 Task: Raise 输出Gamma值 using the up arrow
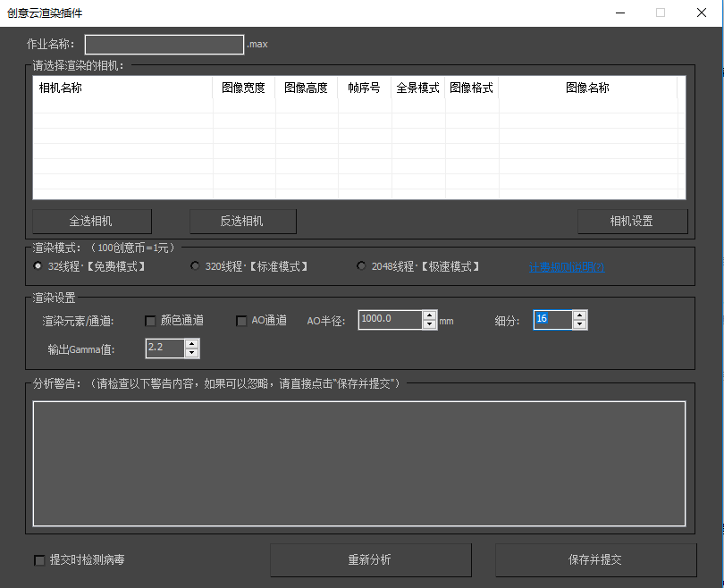pyautogui.click(x=192, y=343)
